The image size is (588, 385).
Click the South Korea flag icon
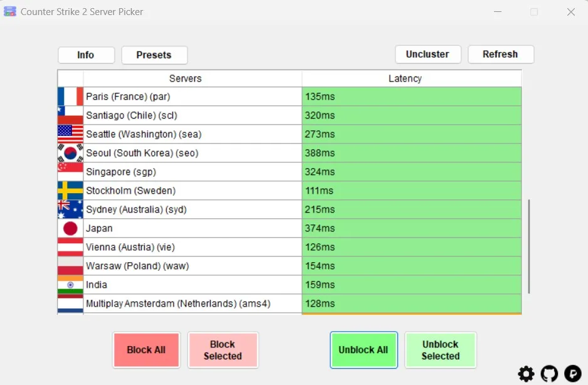tap(70, 153)
